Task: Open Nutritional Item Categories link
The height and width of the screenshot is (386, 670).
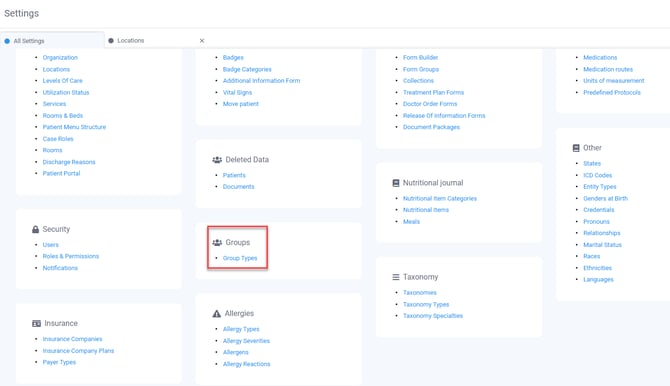Action: 440,199
